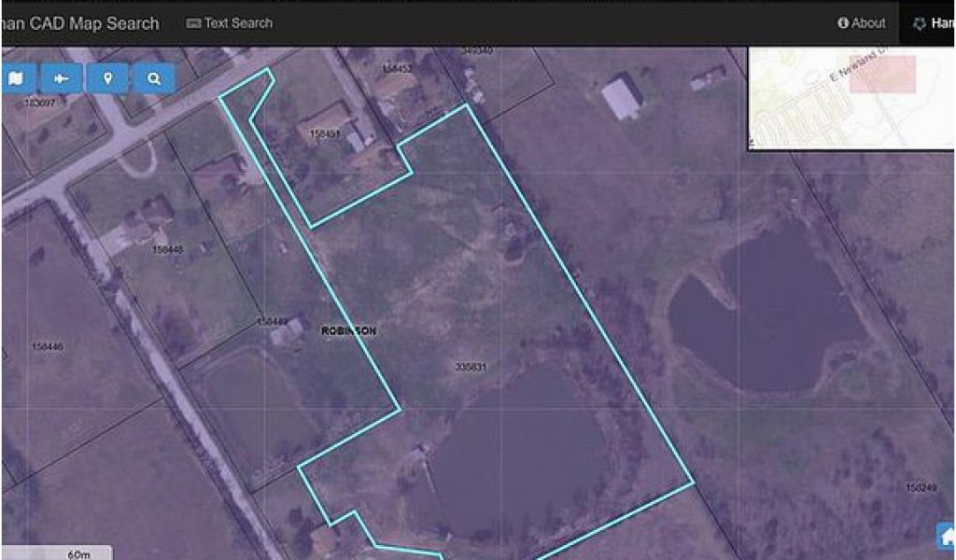Click the keyboard icon by Text Search

pyautogui.click(x=193, y=23)
